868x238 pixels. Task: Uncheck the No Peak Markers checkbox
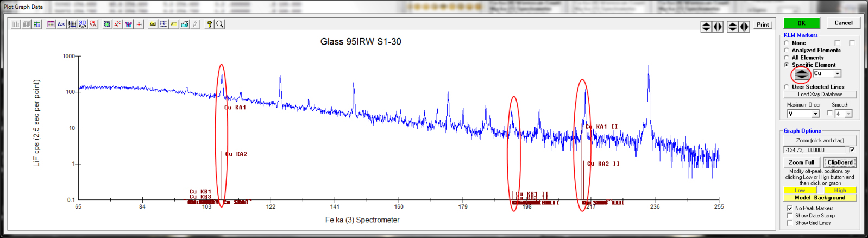coord(790,208)
